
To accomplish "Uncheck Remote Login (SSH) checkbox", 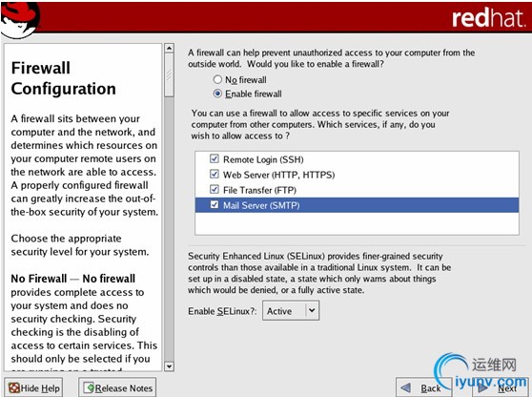I will [215, 158].
